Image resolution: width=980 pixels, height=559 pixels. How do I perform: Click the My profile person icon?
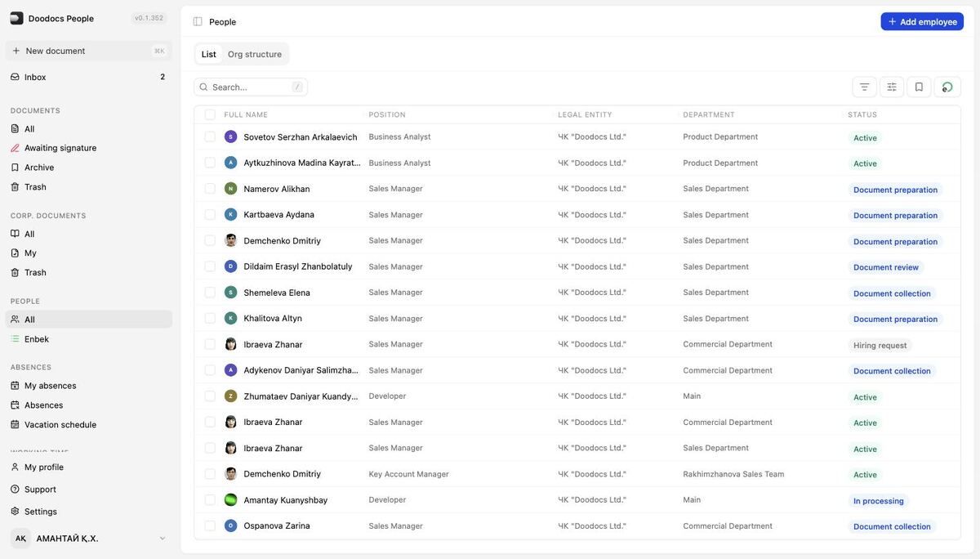[15, 467]
